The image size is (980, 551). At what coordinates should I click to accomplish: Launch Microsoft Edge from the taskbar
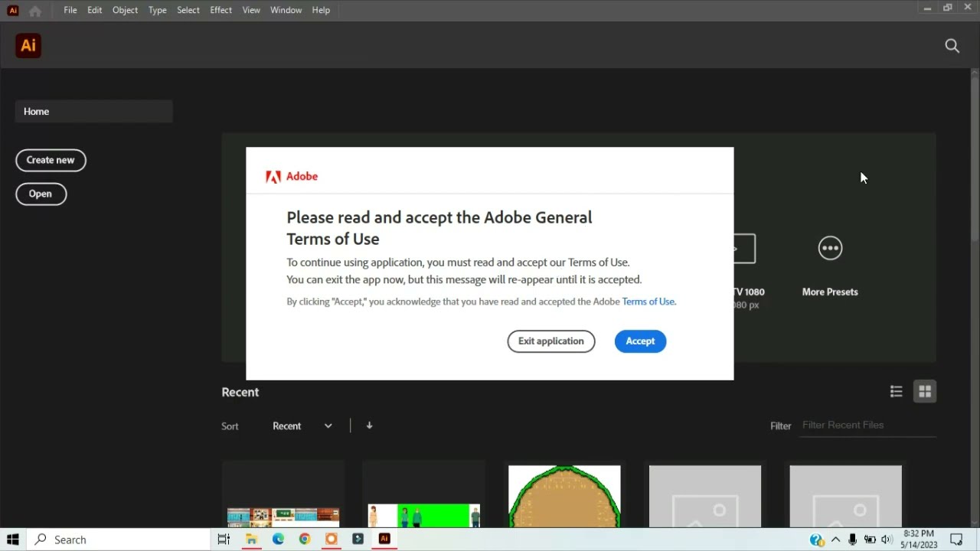click(278, 540)
